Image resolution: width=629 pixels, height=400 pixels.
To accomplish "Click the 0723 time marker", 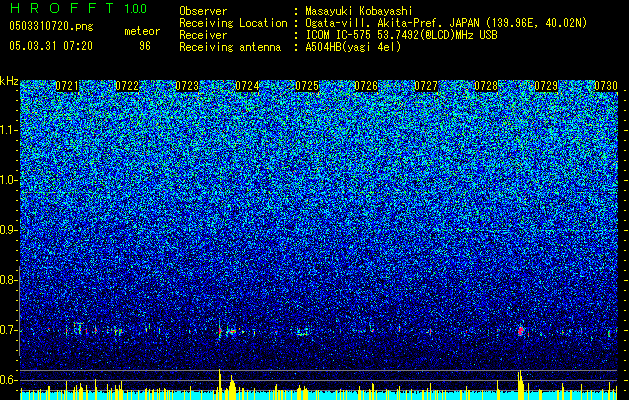I will (x=187, y=86).
